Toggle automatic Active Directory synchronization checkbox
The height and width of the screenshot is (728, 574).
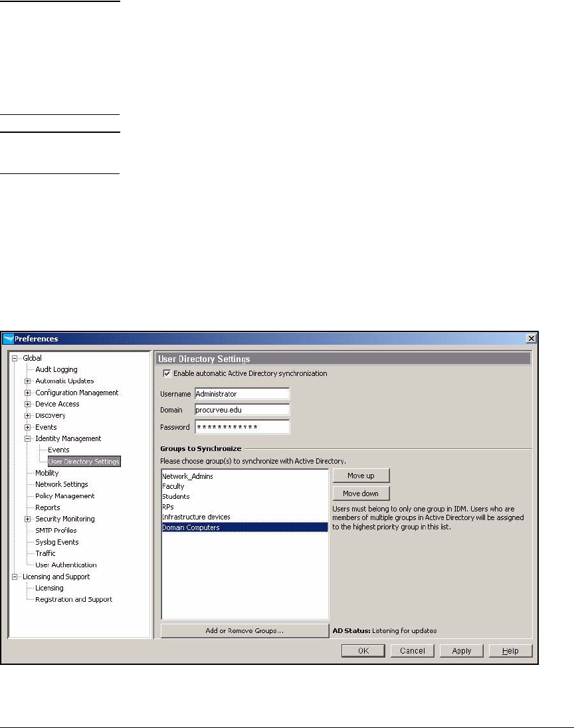(x=167, y=373)
